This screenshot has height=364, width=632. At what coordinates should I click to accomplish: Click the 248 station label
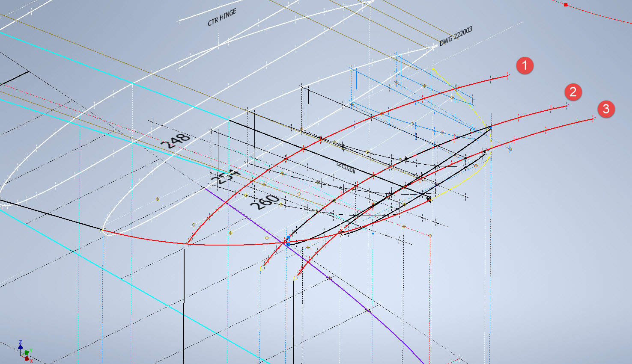[176, 141]
